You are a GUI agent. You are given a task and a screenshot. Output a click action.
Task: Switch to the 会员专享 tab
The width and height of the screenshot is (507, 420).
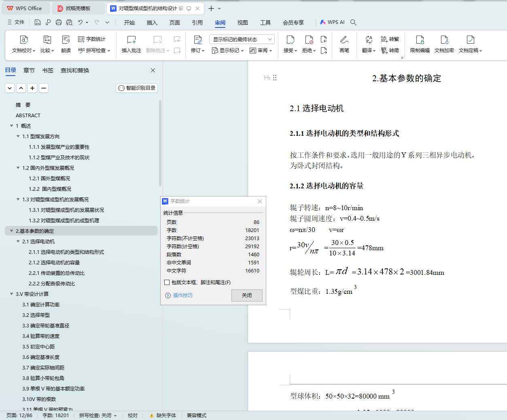click(293, 23)
